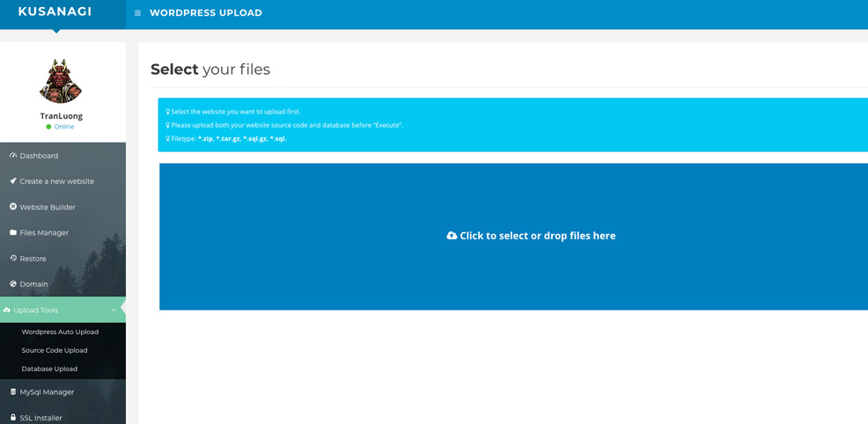Click the lock icon for SSL Installer

[x=13, y=418]
